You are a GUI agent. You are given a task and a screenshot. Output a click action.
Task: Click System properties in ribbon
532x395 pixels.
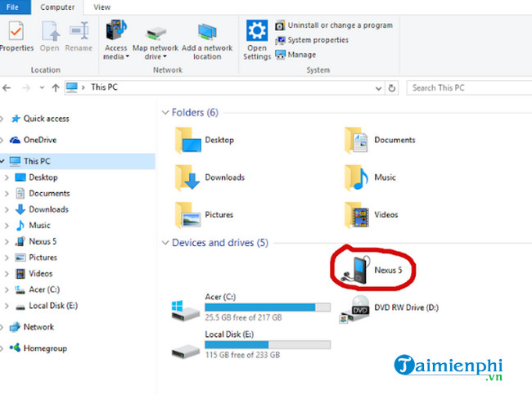[x=317, y=40]
